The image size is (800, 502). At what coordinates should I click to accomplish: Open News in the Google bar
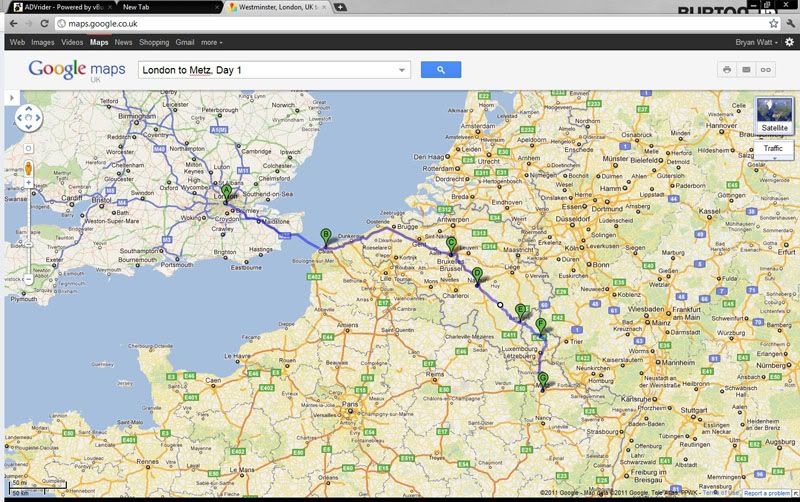click(123, 42)
